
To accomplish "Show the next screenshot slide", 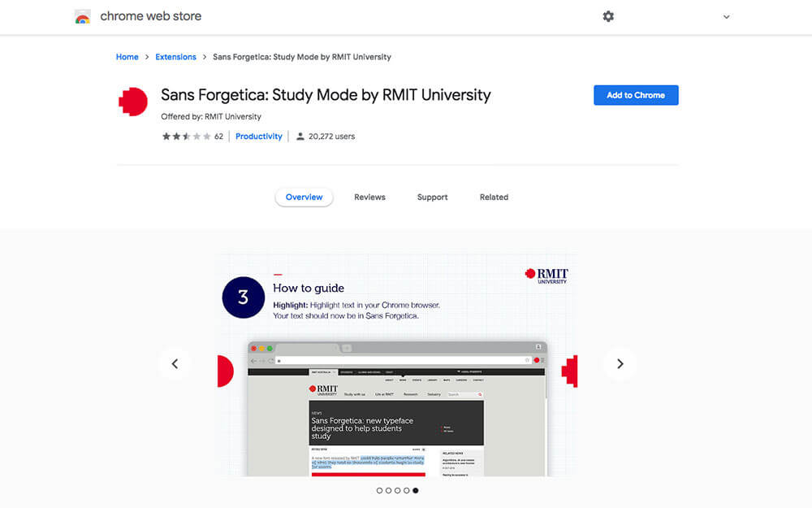I will (620, 364).
